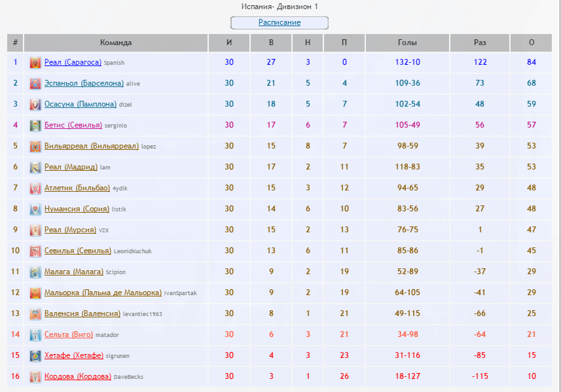
Task: Click the Осасуна (Памплона) team crest icon
Action: 35,105
